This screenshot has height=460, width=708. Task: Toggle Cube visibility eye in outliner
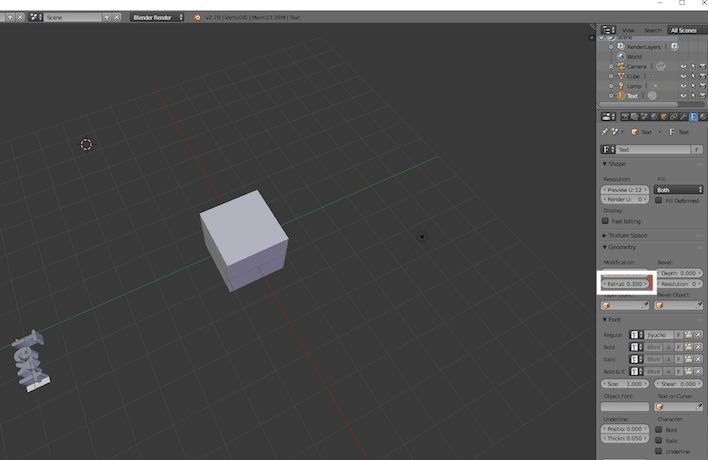pos(683,76)
